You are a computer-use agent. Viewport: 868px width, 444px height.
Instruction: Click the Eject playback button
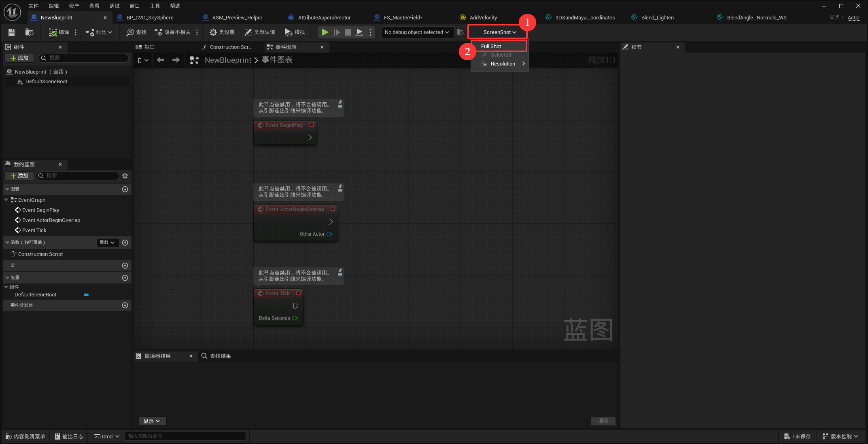(x=359, y=32)
